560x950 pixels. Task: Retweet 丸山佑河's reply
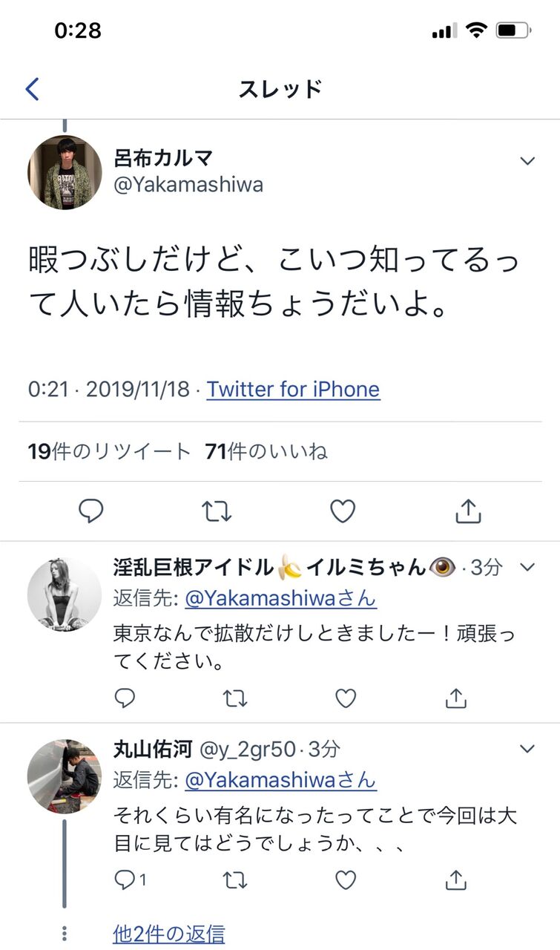pos(235,880)
